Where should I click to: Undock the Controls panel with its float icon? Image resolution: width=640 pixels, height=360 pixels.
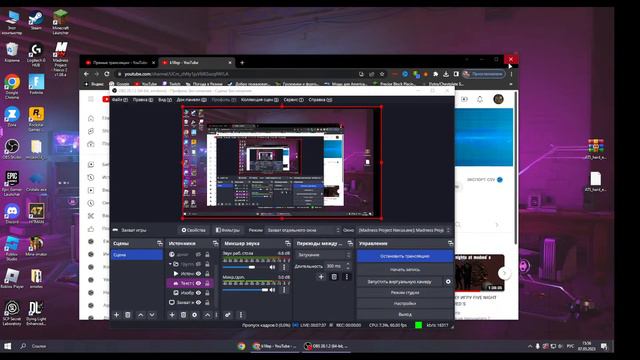pos(450,243)
